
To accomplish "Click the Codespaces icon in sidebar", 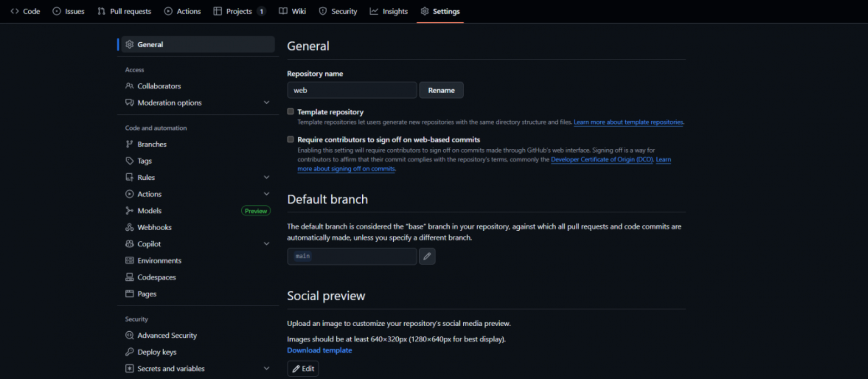I will click(130, 277).
